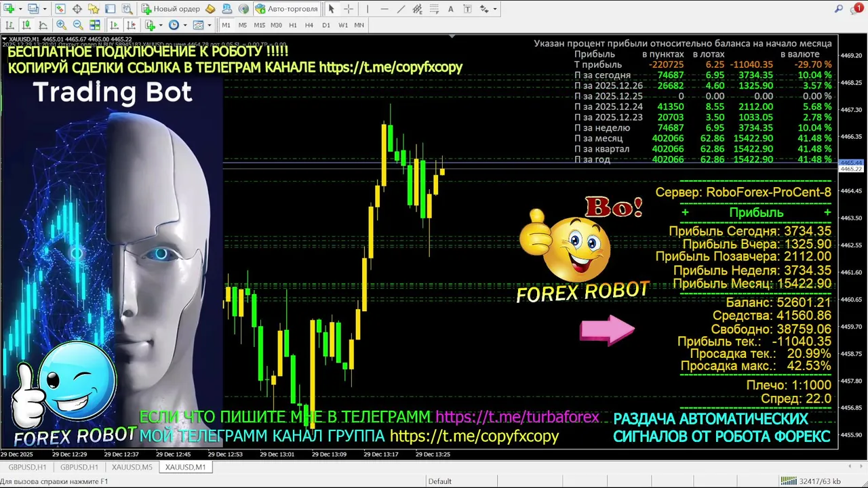
Task: Open the Navigator panel icon
Action: [x=94, y=9]
